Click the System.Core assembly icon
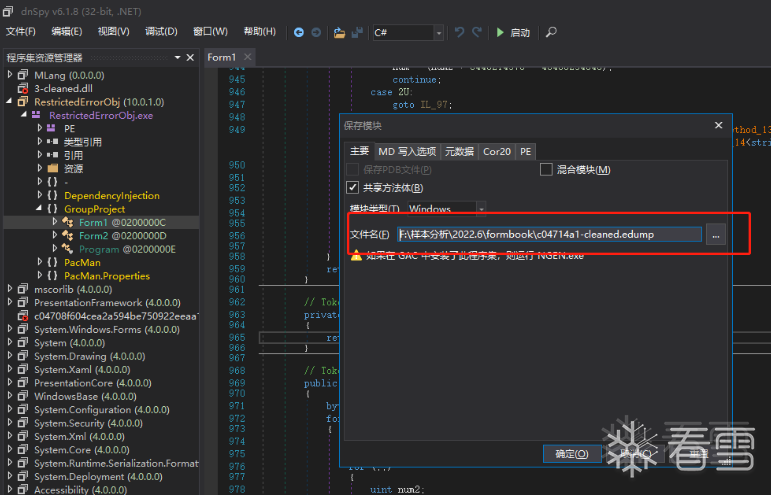771x496 pixels. (x=23, y=450)
